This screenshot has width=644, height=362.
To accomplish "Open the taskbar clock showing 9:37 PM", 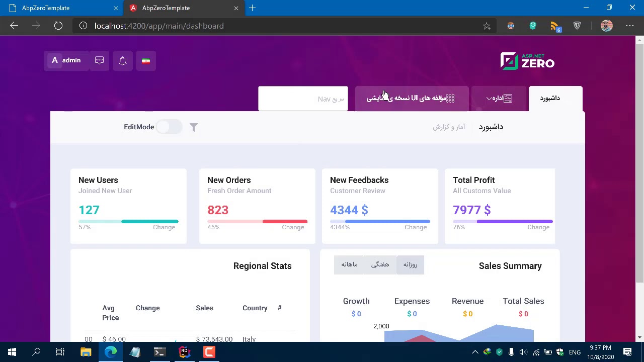I will 600,352.
